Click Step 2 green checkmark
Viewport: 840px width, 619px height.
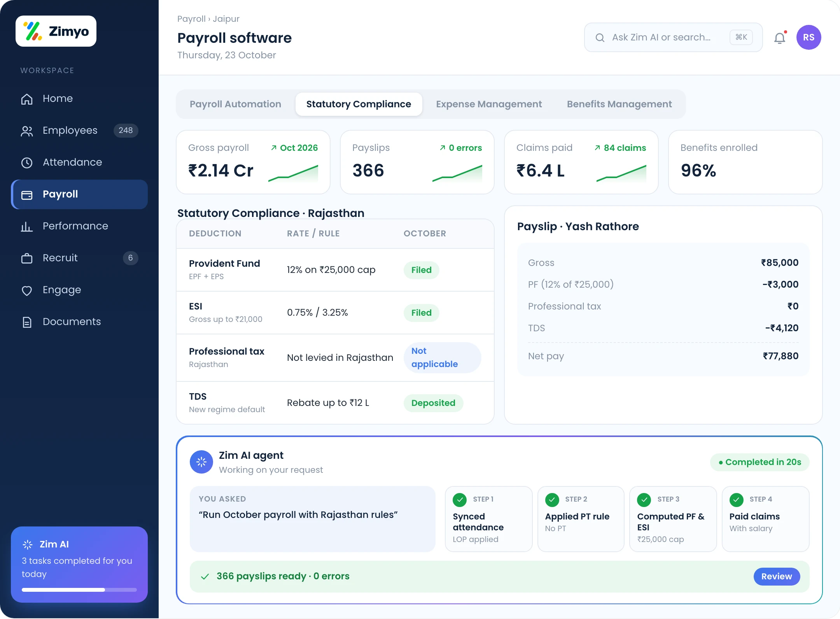tap(552, 500)
